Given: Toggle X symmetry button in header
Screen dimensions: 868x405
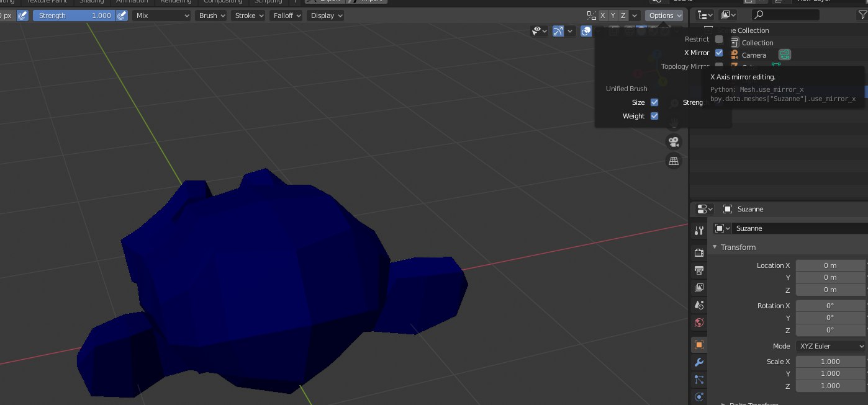Looking at the screenshot, I should point(602,16).
